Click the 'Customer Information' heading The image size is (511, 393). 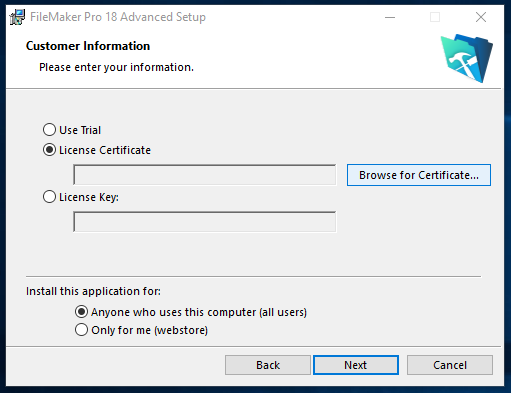pos(88,46)
